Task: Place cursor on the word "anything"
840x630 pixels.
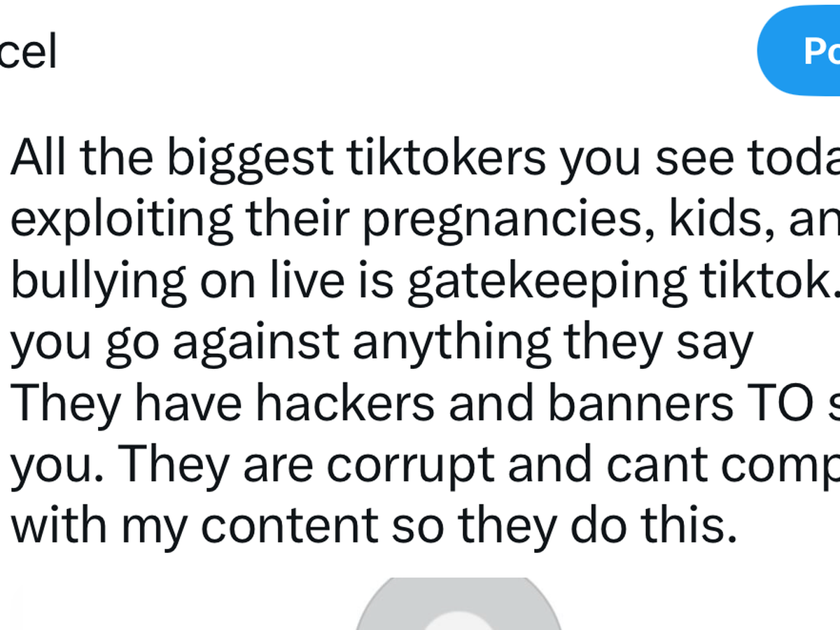Action: pyautogui.click(x=452, y=343)
